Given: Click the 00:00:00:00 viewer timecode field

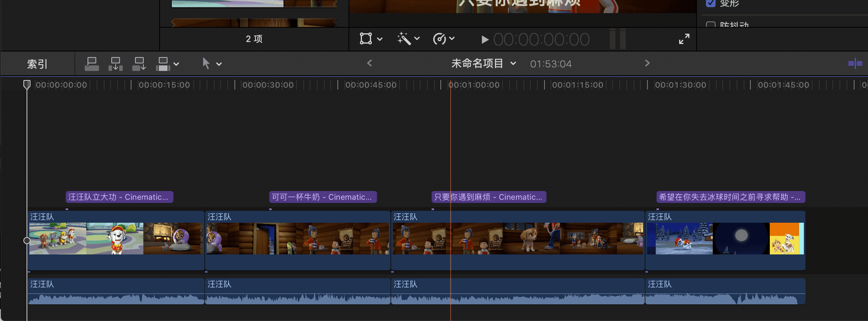Looking at the screenshot, I should (x=541, y=40).
